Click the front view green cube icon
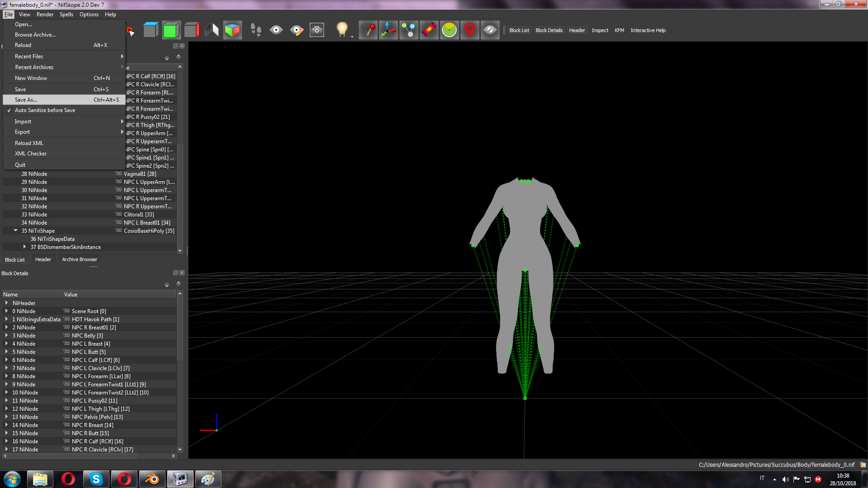This screenshot has width=868, height=488. pos(171,30)
